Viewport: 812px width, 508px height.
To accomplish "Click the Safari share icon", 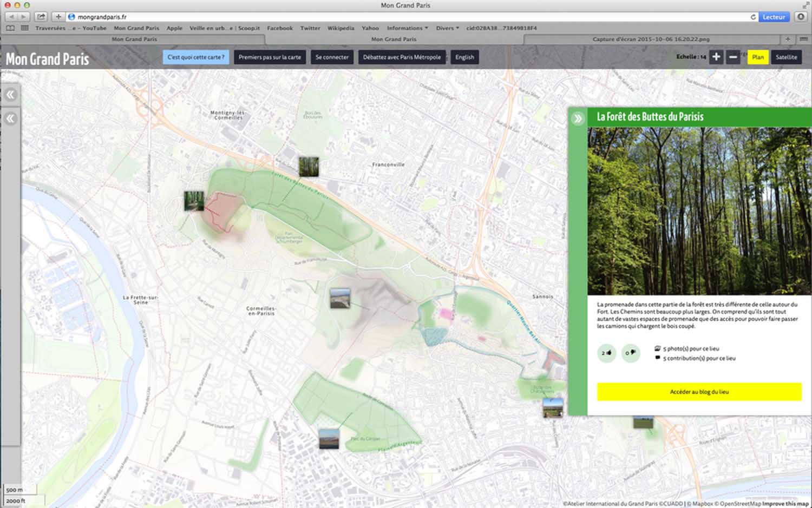I will [x=41, y=17].
